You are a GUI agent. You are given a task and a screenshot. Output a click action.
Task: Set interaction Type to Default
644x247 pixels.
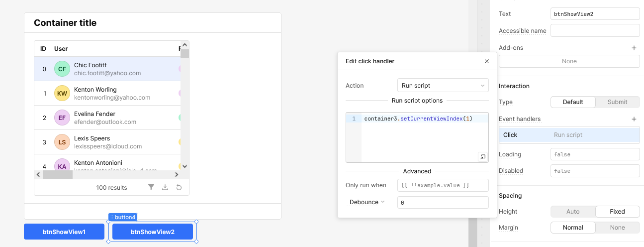[x=573, y=102]
